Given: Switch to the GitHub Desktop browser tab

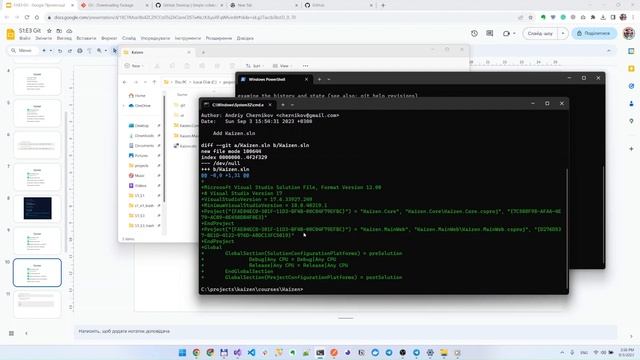Looking at the screenshot, I should (x=188, y=5).
